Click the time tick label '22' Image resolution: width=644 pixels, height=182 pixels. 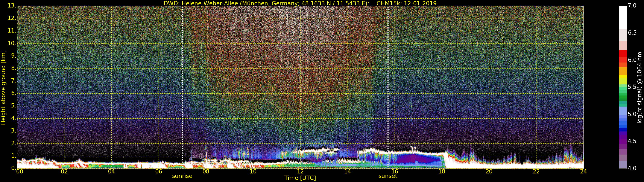[x=536, y=172]
